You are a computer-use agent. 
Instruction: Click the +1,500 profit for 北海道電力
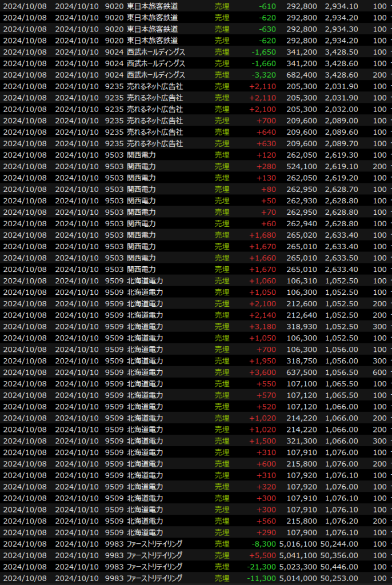[x=263, y=440]
